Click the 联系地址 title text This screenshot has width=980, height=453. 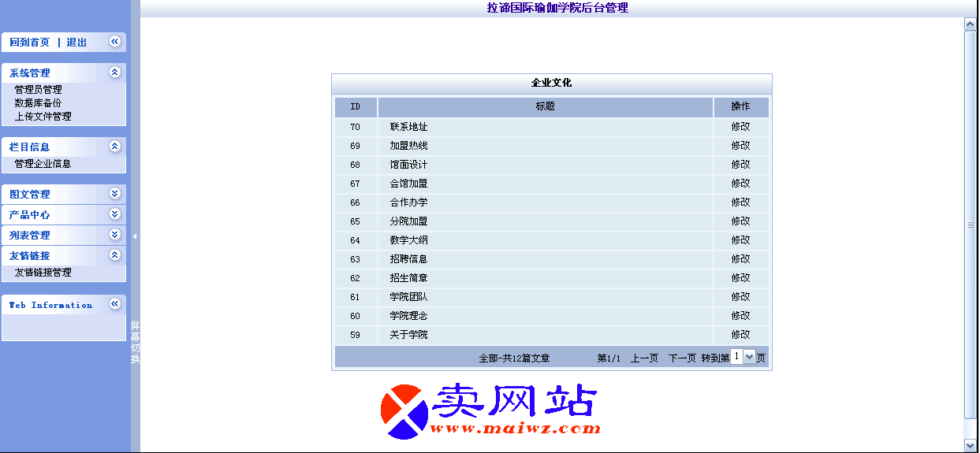408,127
